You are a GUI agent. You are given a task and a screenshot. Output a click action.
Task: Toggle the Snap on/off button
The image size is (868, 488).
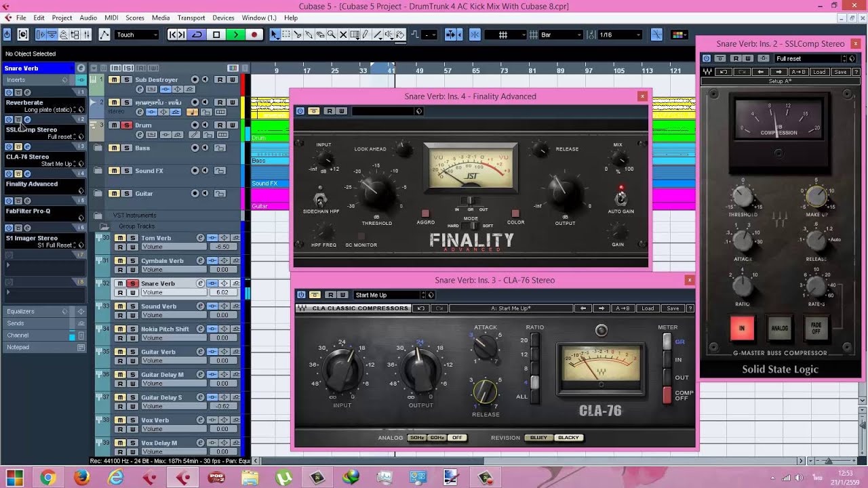pos(475,35)
